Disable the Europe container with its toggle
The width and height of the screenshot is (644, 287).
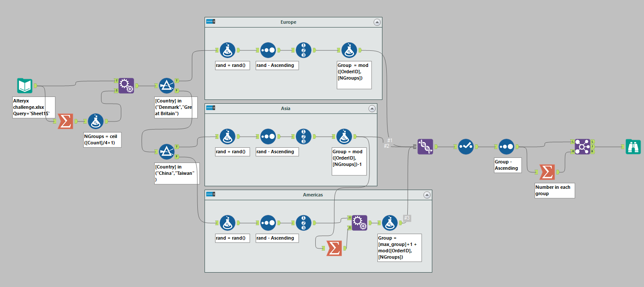pyautogui.click(x=210, y=22)
